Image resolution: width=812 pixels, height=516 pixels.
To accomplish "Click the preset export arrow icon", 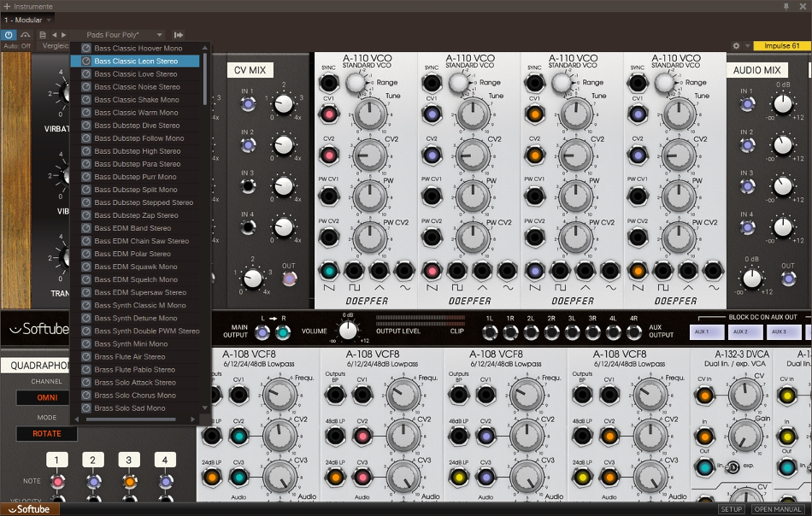I will click(x=178, y=35).
